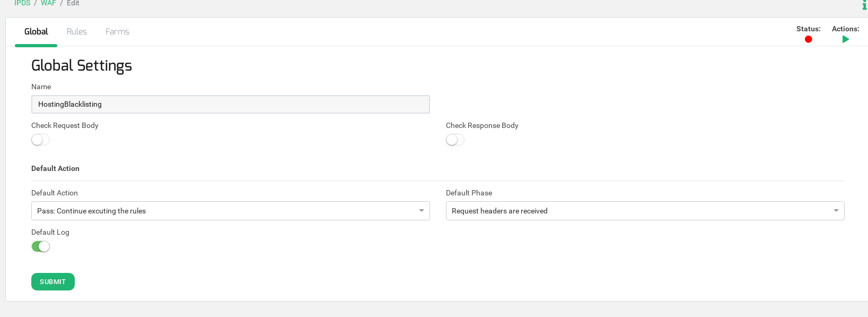
Task: Click the 'Actions:' label
Action: [x=845, y=29]
